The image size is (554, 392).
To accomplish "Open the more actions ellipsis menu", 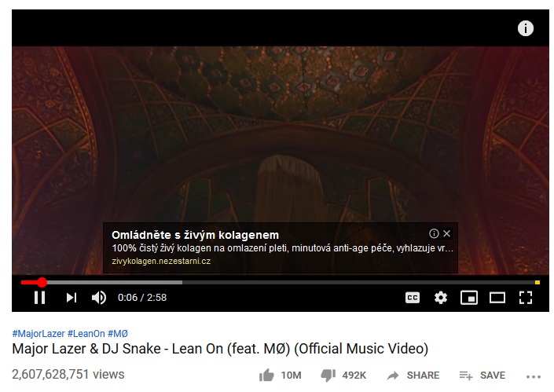I will (533, 377).
